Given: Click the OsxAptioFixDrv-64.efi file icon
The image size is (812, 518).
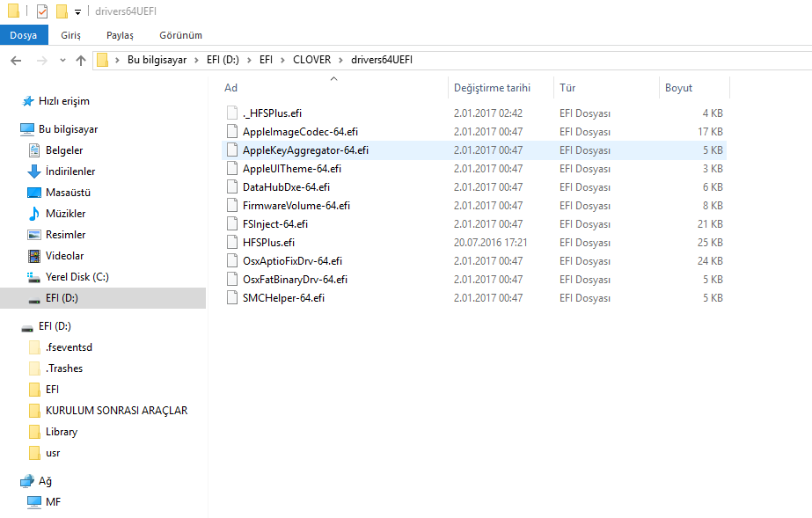Looking at the screenshot, I should [232, 261].
